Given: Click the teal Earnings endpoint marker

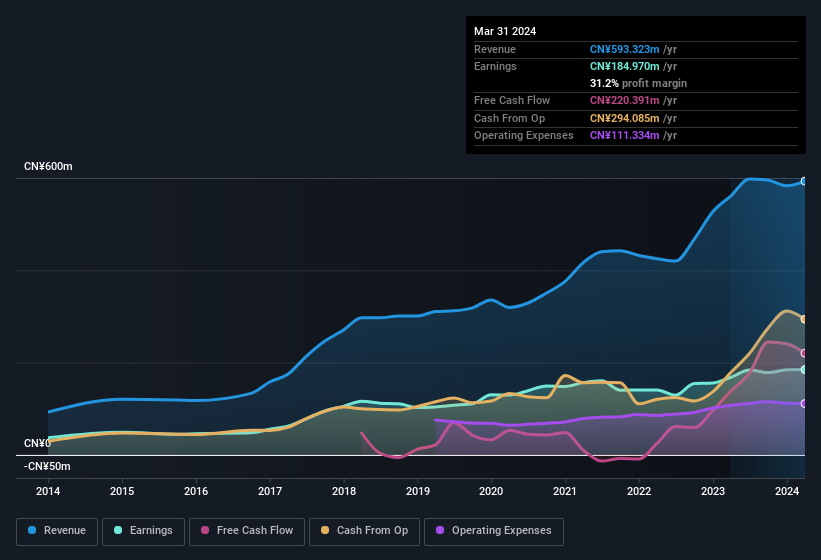Looking at the screenshot, I should [x=803, y=370].
